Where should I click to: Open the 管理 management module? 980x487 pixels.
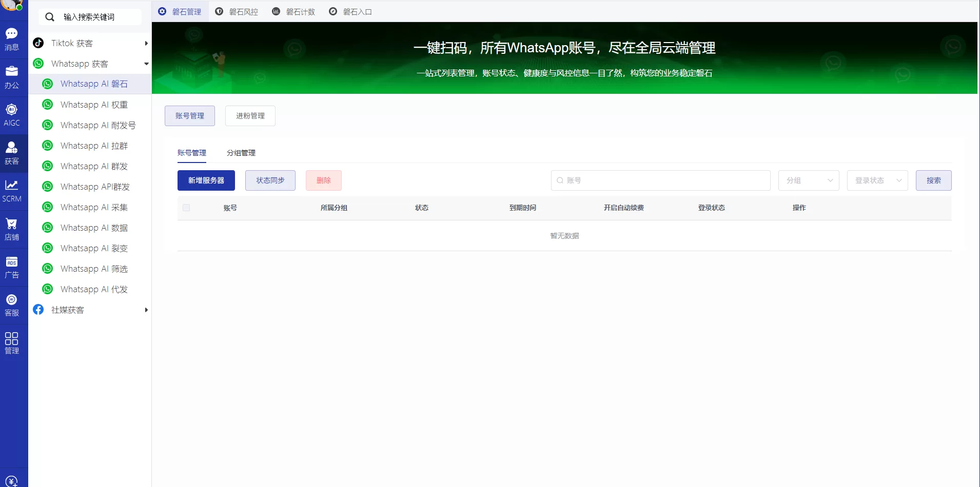(12, 342)
